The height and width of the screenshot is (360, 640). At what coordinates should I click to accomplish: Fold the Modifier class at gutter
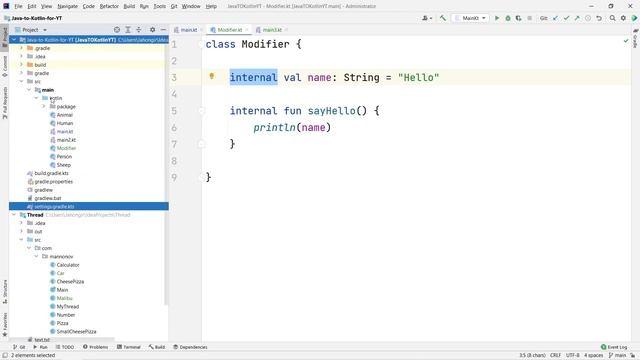click(201, 44)
